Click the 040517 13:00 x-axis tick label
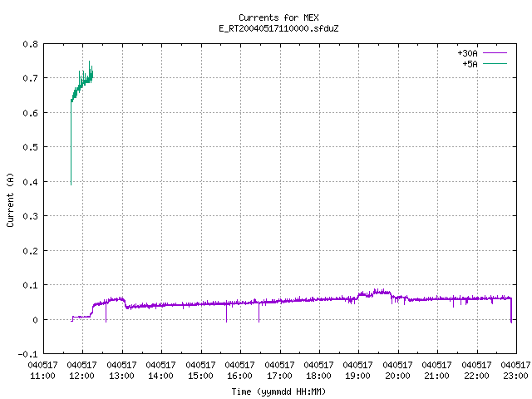This screenshot has width=532, height=399. tap(121, 370)
